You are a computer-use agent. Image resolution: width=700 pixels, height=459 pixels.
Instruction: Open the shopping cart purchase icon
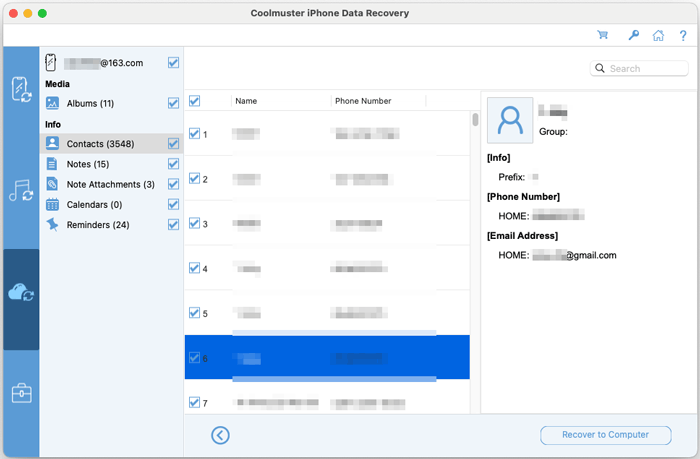pos(603,35)
